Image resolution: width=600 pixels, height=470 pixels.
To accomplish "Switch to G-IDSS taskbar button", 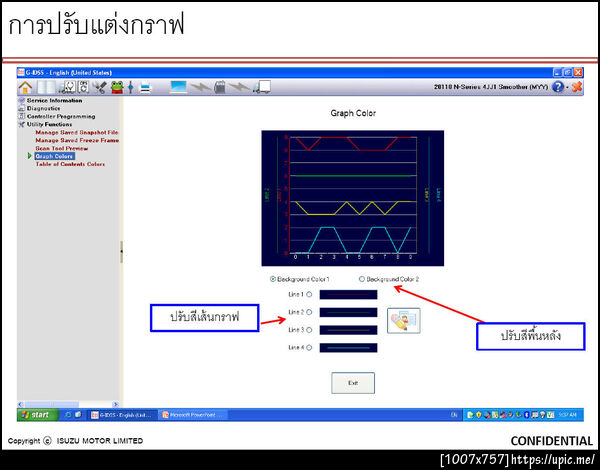I will tap(123, 415).
